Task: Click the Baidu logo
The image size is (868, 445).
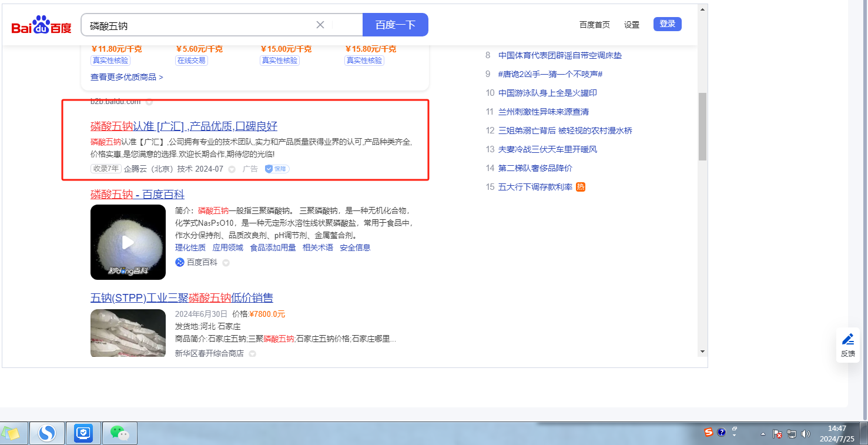Action: coord(41,25)
